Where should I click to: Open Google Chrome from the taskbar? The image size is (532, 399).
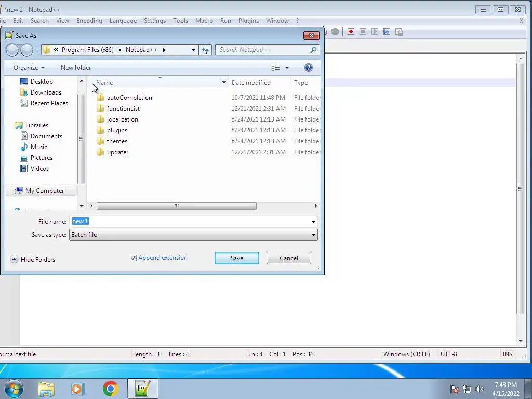pos(110,389)
